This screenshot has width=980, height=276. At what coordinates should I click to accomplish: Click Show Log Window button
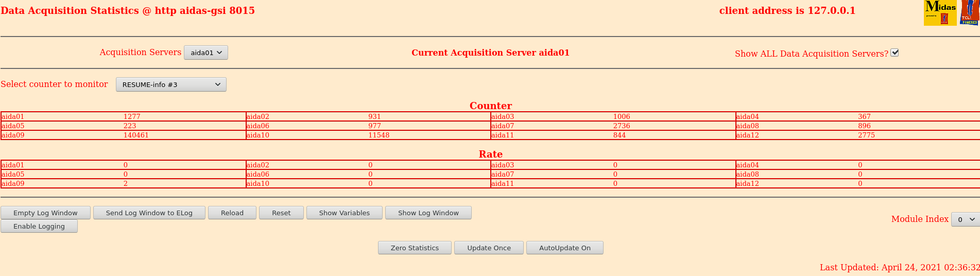428,213
